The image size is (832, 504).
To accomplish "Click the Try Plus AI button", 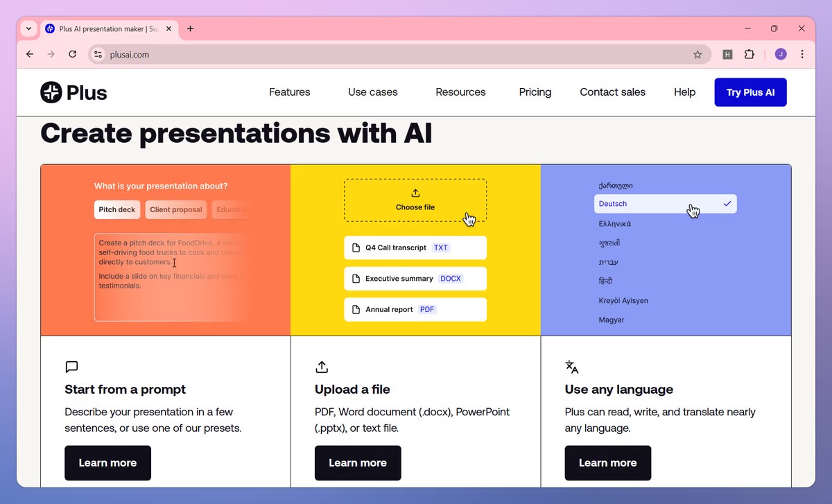I will pos(750,92).
